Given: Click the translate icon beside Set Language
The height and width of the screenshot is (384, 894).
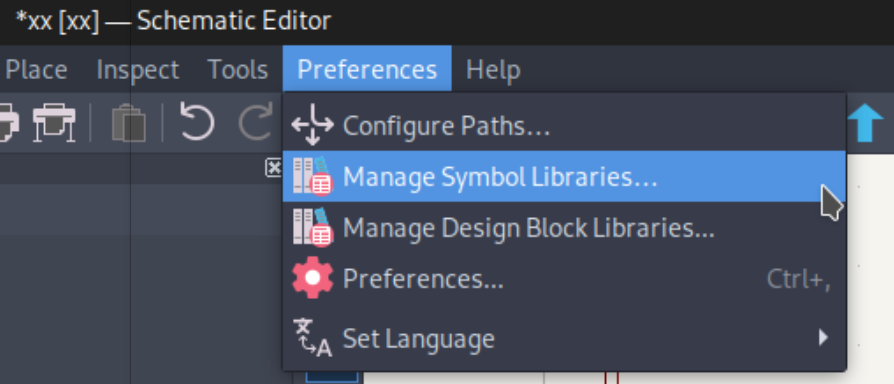Looking at the screenshot, I should [312, 337].
